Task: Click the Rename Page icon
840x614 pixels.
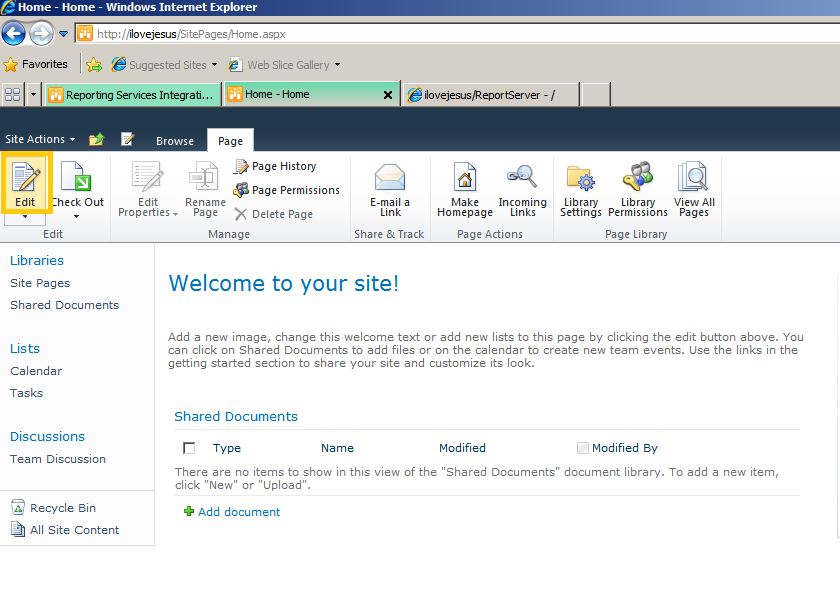Action: (204, 177)
